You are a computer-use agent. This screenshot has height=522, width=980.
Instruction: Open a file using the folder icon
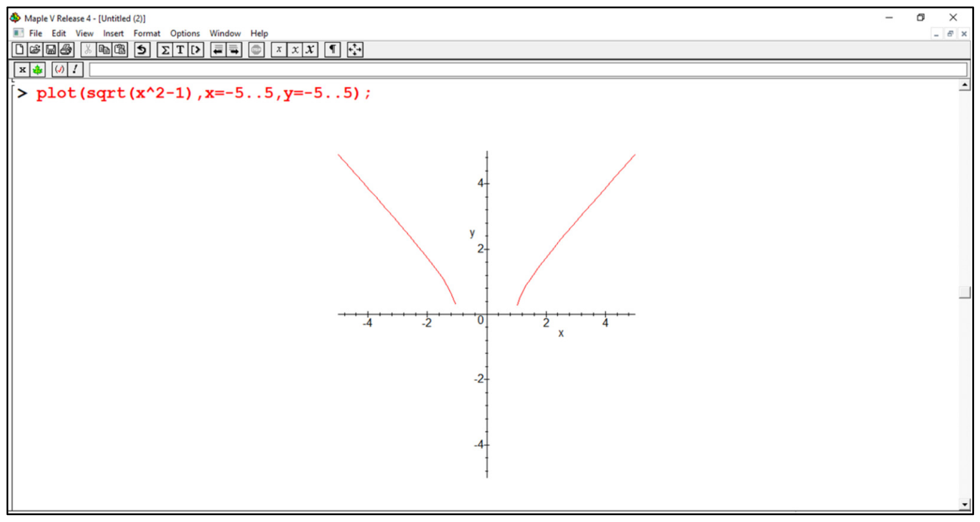coord(35,50)
